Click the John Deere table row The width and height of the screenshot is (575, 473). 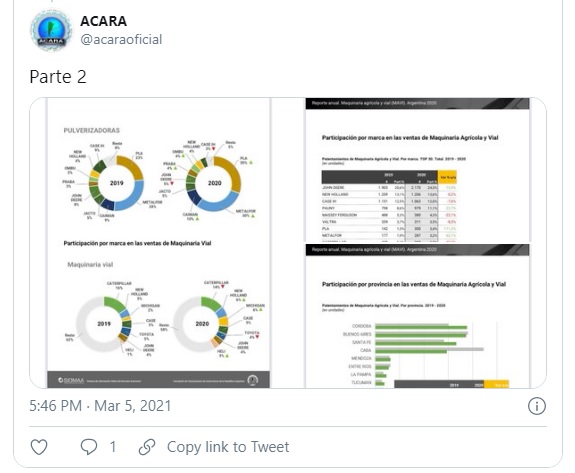click(389, 187)
